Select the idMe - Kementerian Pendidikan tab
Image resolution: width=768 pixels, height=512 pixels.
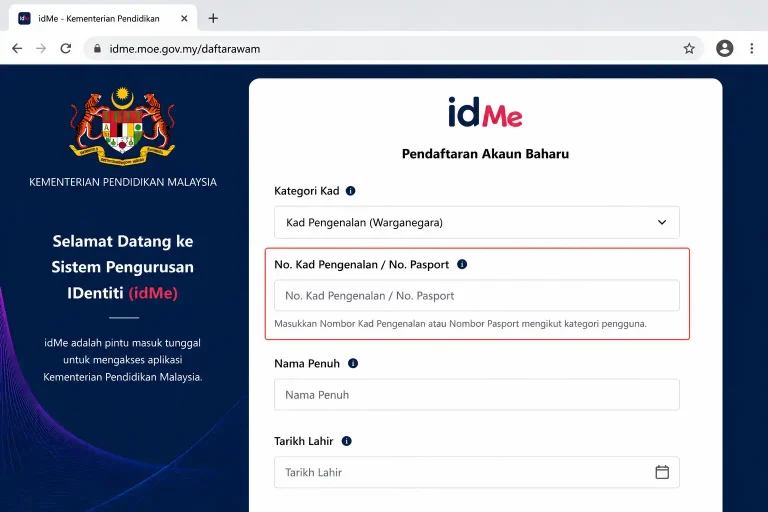coord(103,19)
